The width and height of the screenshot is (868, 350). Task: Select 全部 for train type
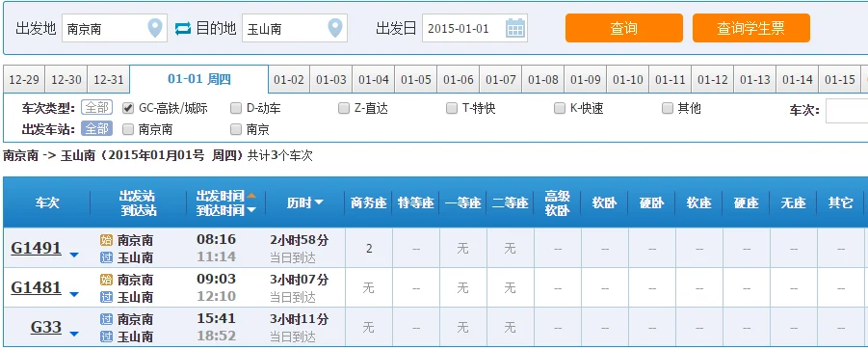click(x=97, y=107)
